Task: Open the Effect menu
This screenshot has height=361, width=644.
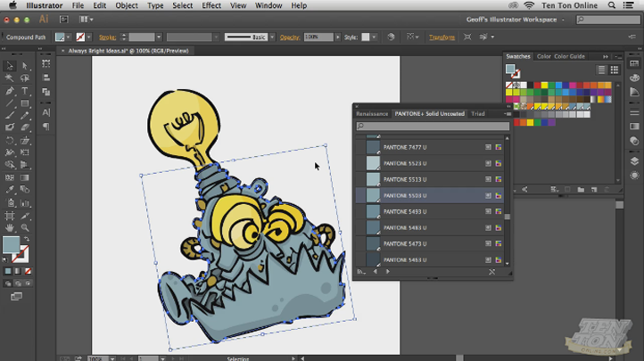Action: click(x=211, y=5)
